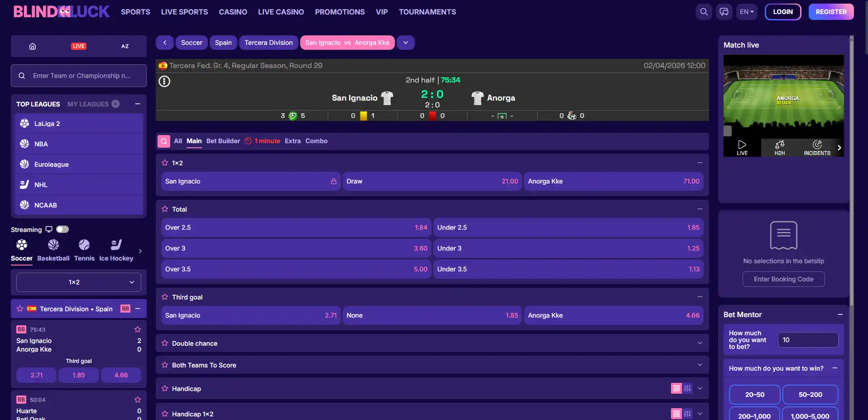Open the 1×2 market type dropdown
This screenshot has height=420, width=868.
(79, 282)
